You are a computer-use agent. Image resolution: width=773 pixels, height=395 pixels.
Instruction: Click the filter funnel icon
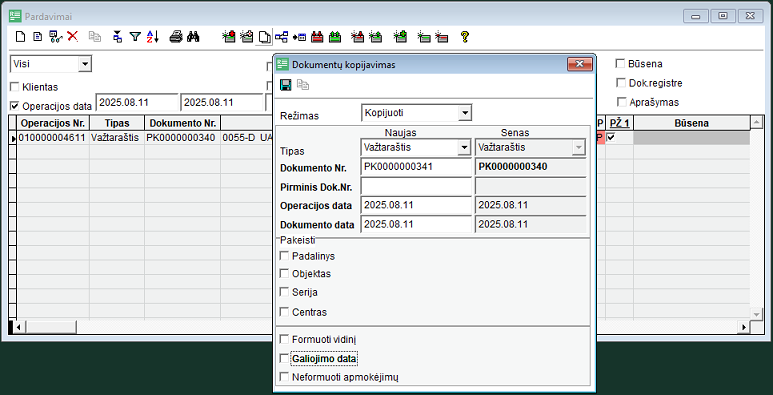pyautogui.click(x=135, y=36)
